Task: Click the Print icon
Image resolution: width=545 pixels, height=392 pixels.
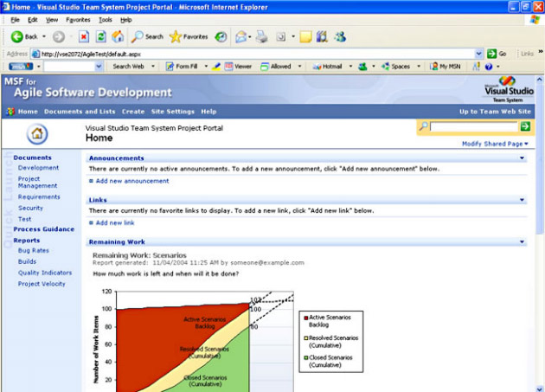Action: click(262, 36)
